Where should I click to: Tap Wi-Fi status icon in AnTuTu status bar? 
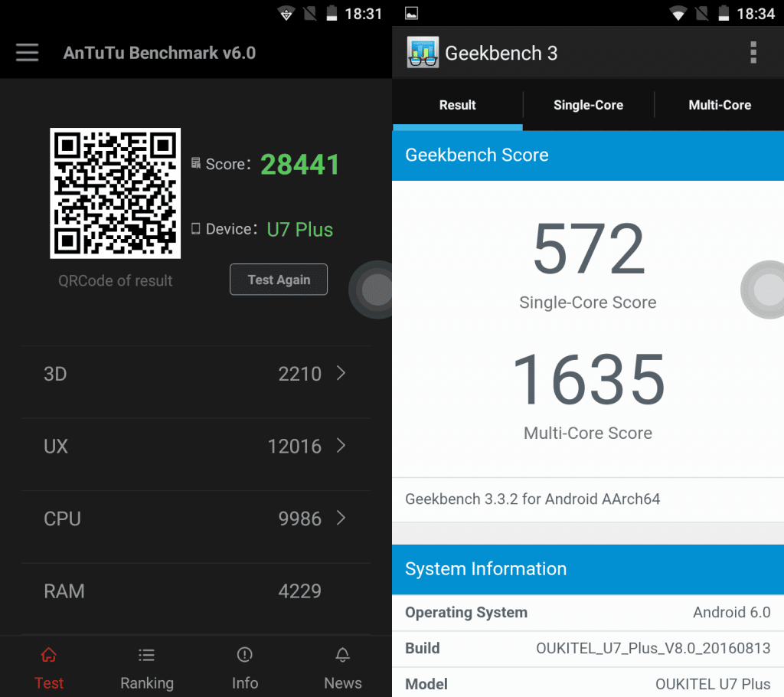click(286, 14)
